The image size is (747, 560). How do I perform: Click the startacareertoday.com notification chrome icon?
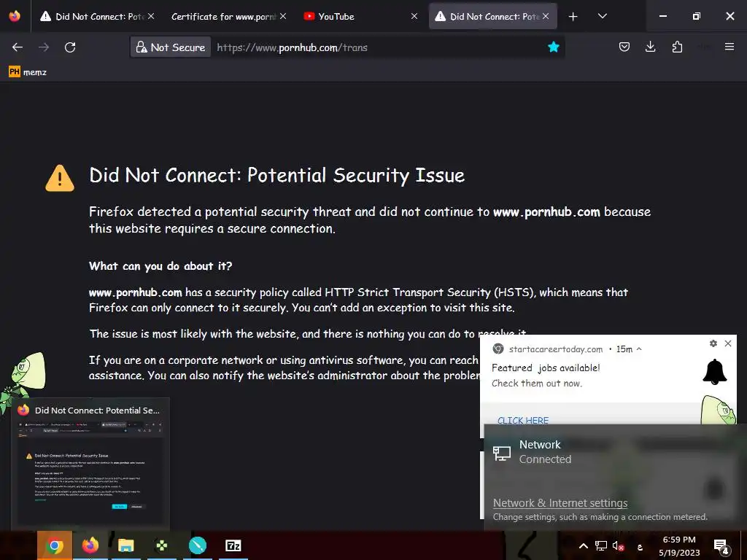pos(498,349)
